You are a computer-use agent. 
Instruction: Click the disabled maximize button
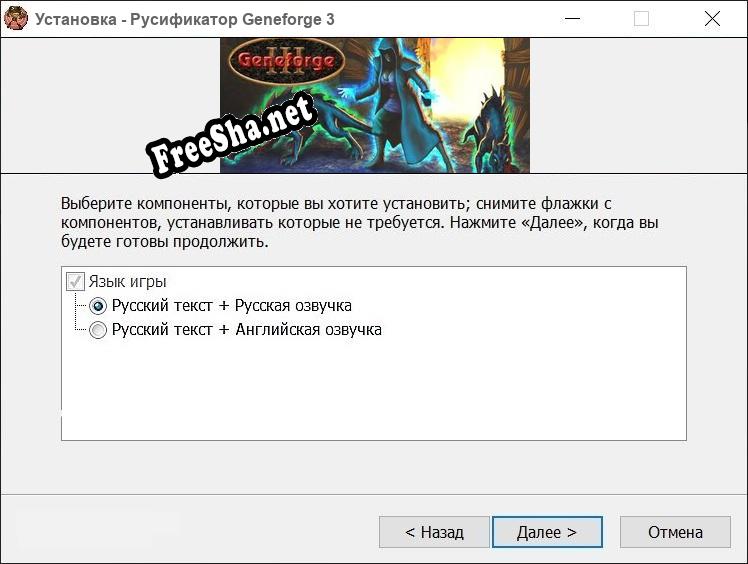point(641,19)
